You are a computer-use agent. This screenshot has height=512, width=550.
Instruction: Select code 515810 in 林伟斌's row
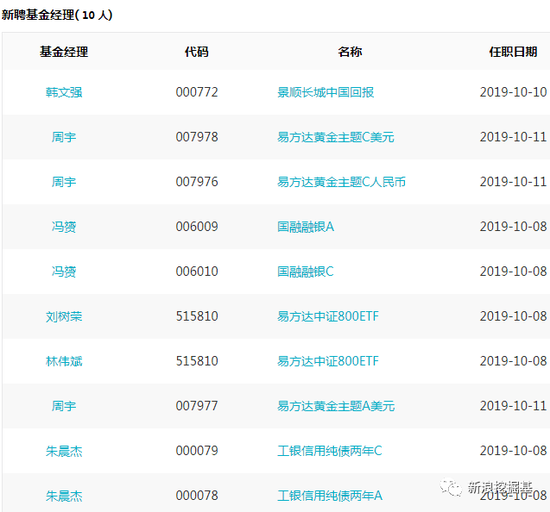click(x=197, y=361)
